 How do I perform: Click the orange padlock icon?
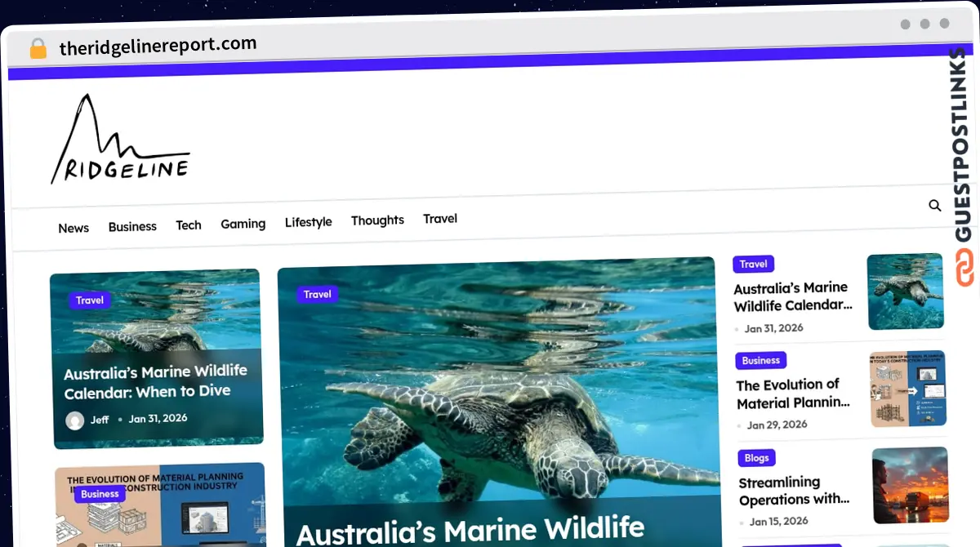tap(38, 49)
